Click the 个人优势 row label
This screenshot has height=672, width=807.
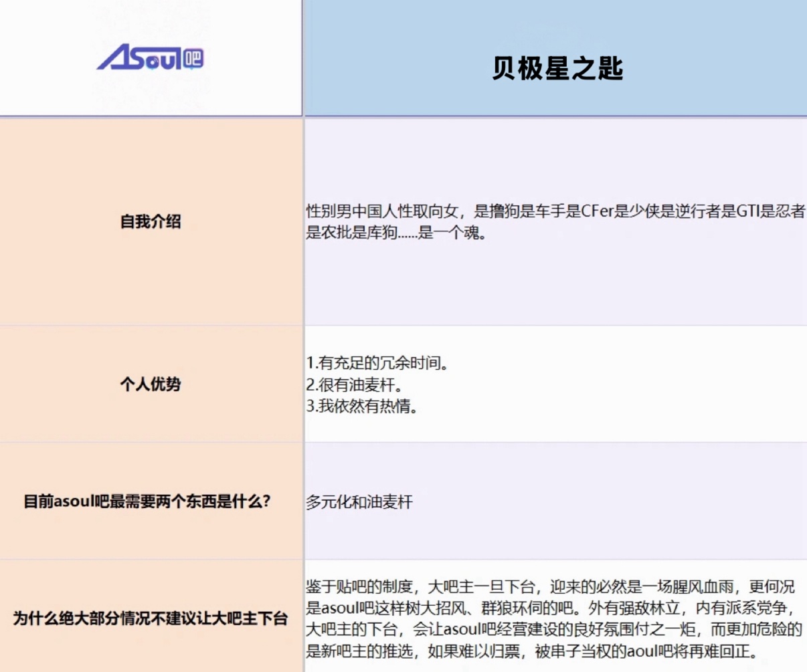(x=151, y=384)
